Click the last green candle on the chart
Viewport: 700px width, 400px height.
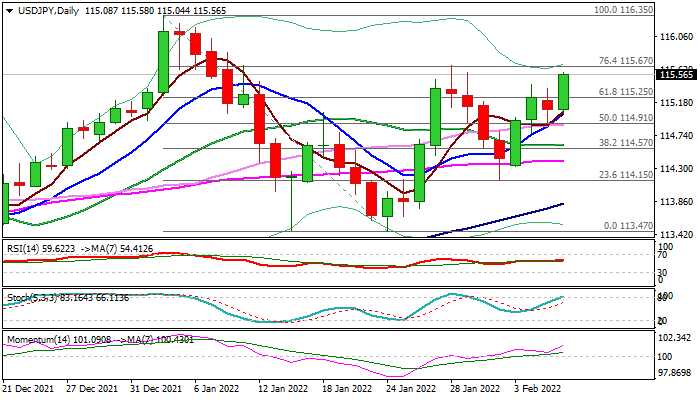[564, 91]
